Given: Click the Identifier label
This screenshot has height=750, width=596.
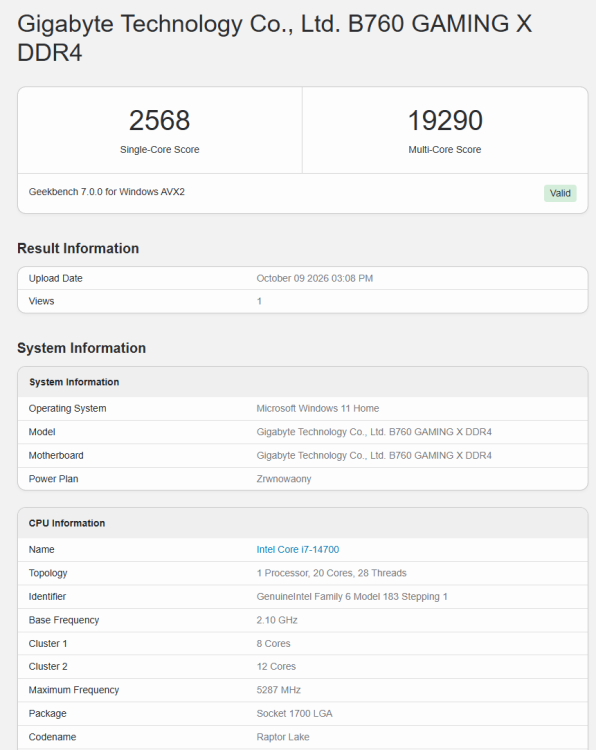Looking at the screenshot, I should click(x=47, y=596).
